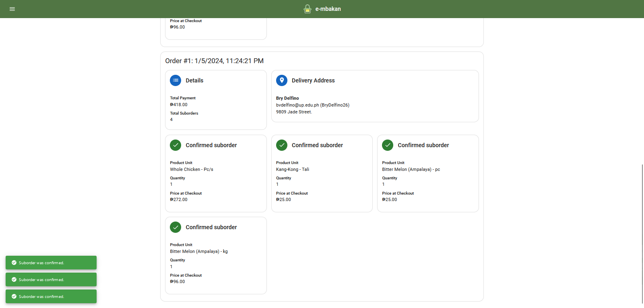The width and height of the screenshot is (644, 308).
Task: Click the ₱272.00 Whole Chicken checkout price
Action: click(x=179, y=199)
